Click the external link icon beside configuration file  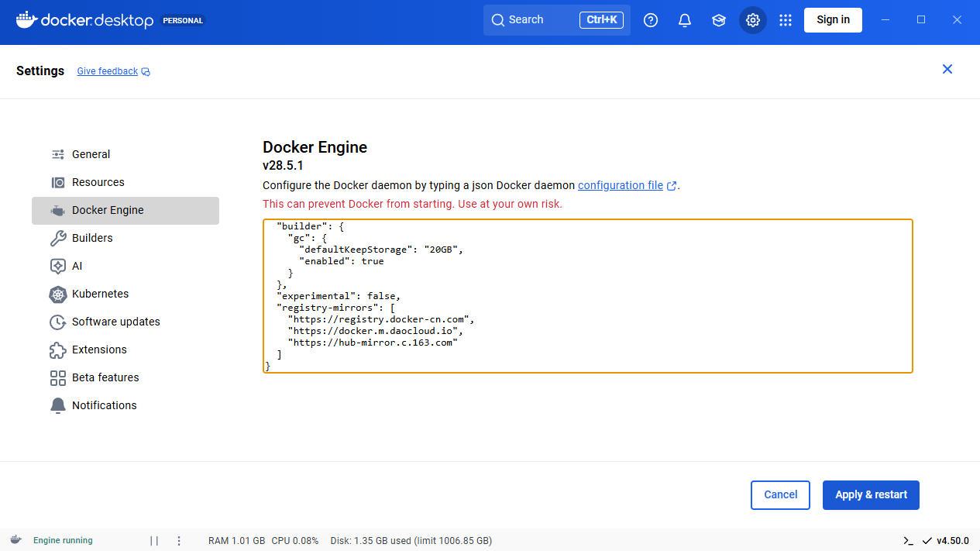tap(672, 186)
